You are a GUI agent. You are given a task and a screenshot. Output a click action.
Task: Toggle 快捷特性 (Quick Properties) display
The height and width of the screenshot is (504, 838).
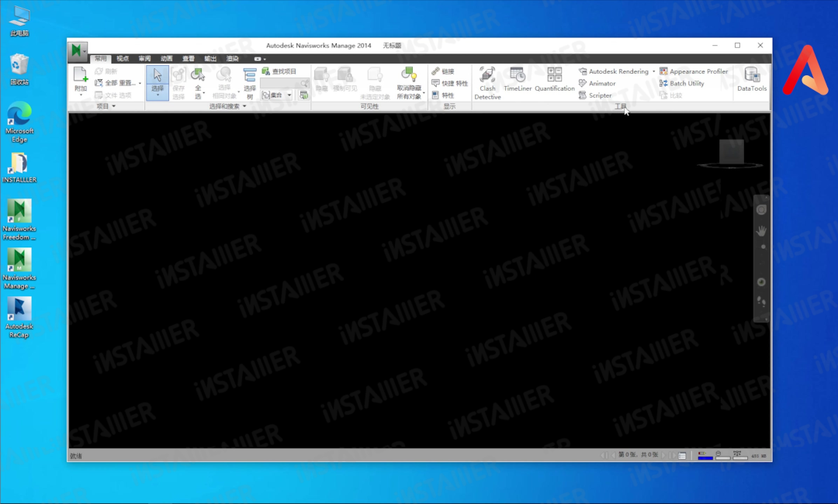click(449, 83)
